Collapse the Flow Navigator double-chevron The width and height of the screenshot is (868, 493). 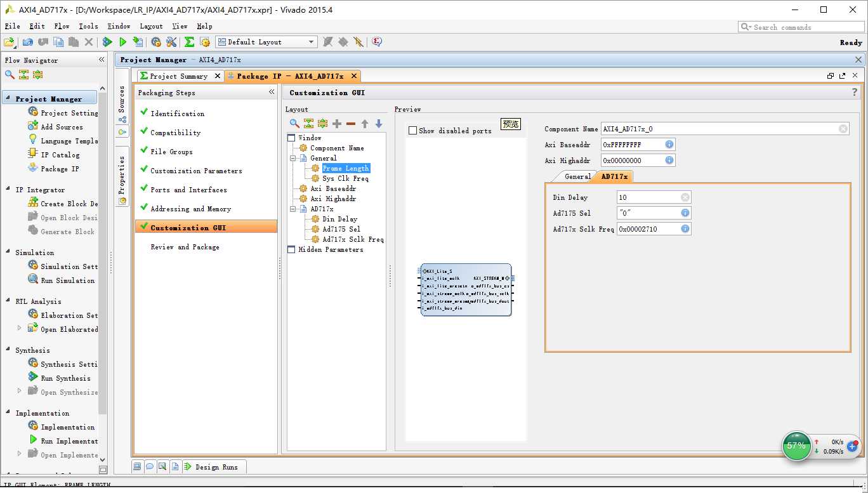(x=101, y=60)
